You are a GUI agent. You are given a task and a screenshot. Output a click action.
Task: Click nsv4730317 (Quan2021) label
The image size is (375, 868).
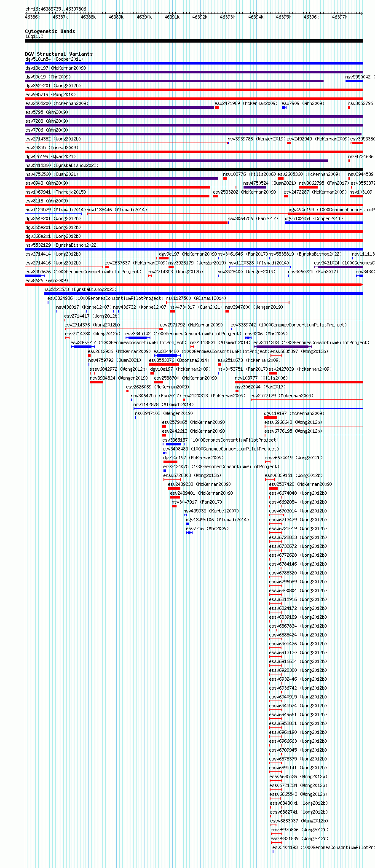click(x=196, y=307)
